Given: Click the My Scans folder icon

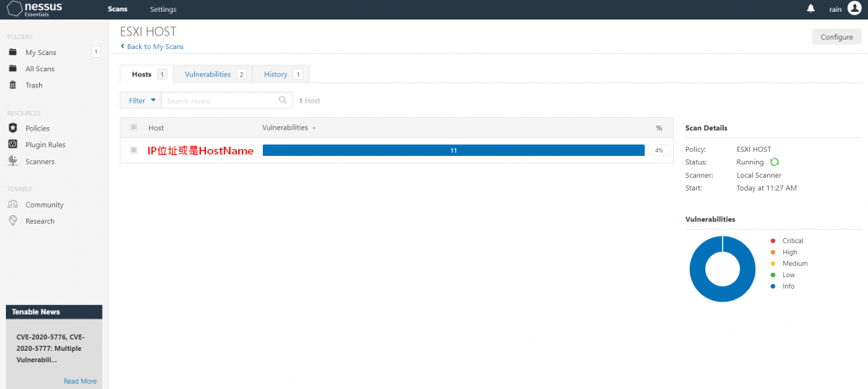Looking at the screenshot, I should (x=13, y=52).
